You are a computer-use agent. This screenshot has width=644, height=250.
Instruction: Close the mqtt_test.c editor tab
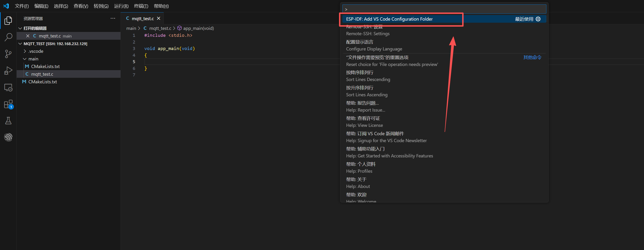click(x=158, y=19)
